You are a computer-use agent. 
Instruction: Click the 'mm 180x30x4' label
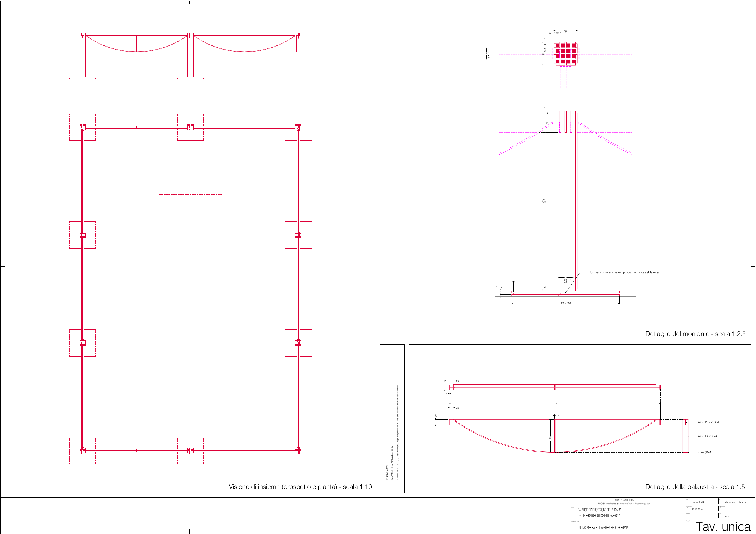(x=707, y=436)
